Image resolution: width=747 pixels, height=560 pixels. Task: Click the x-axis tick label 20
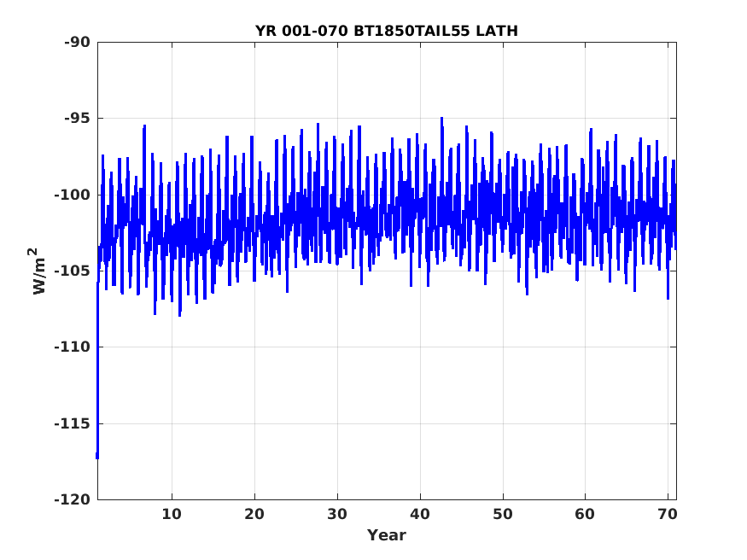tap(254, 514)
